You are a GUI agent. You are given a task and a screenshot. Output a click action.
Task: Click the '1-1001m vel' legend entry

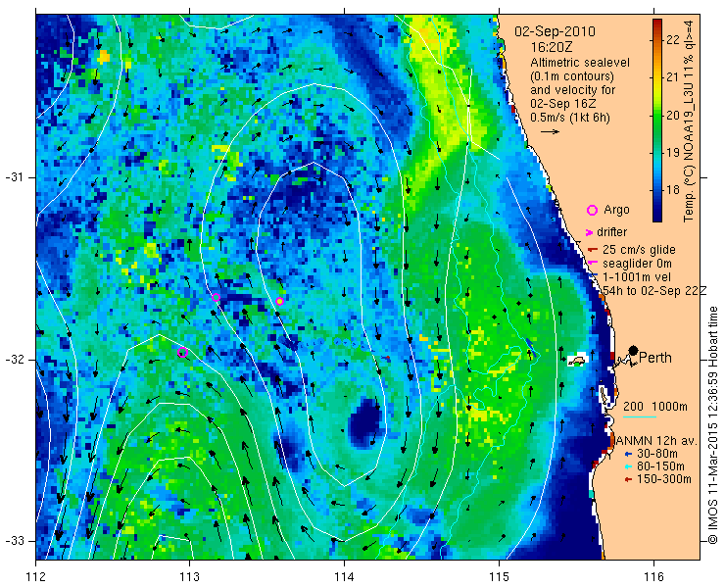637,277
